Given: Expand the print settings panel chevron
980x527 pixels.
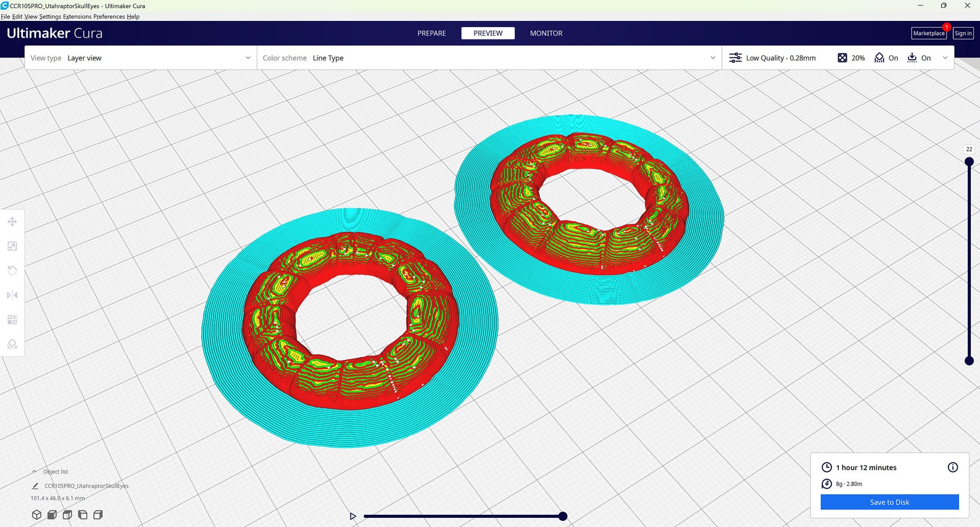Looking at the screenshot, I should pos(945,58).
